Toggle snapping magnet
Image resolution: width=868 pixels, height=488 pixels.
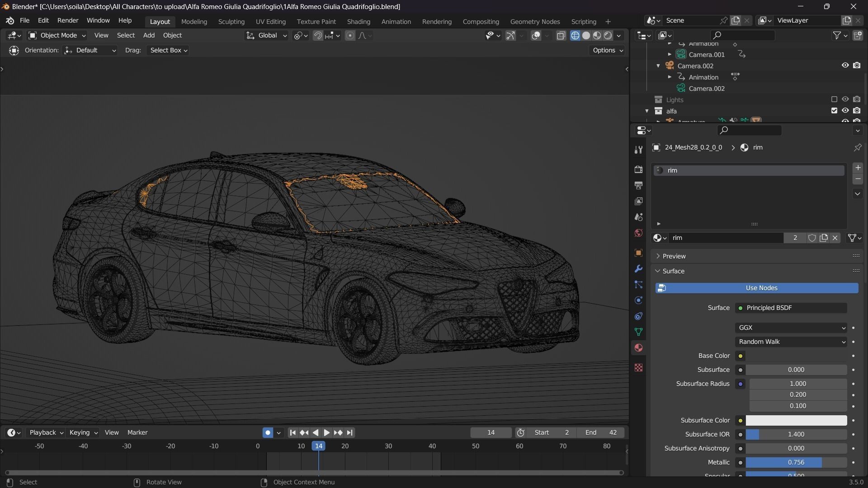click(318, 35)
